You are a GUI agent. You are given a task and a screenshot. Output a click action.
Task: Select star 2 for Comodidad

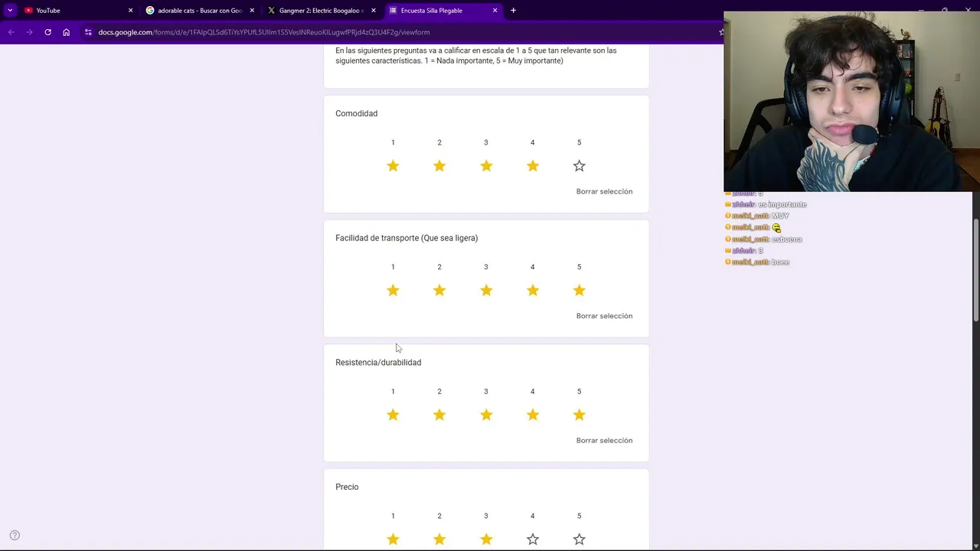[439, 166]
